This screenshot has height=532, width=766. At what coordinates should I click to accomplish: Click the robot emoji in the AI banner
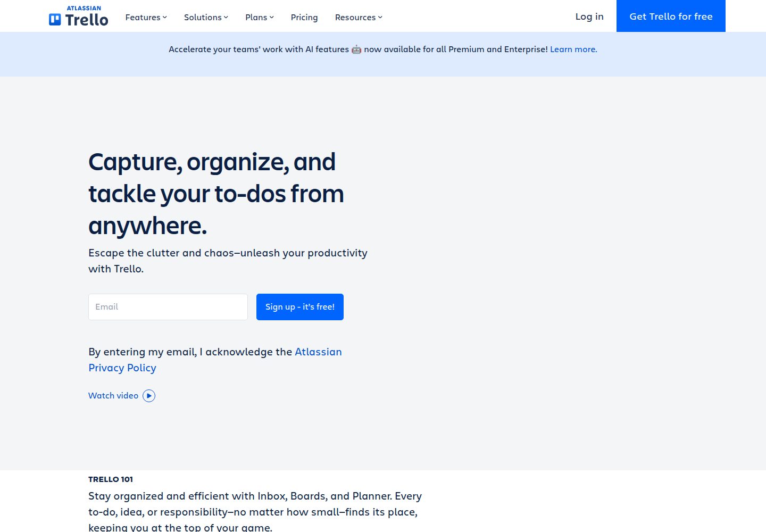tap(356, 49)
